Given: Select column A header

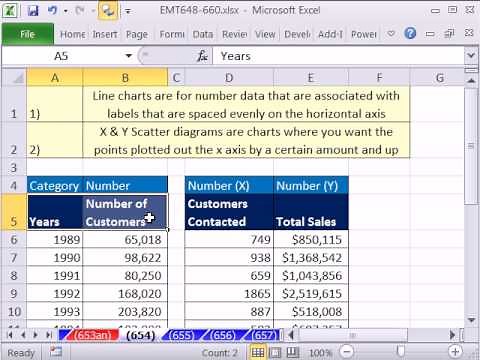Looking at the screenshot, I should pos(55,78).
